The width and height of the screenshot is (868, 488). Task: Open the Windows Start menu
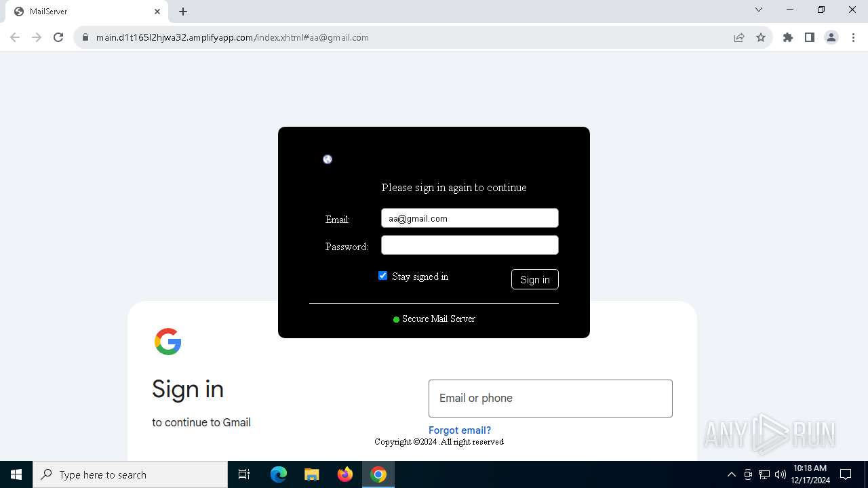click(16, 474)
